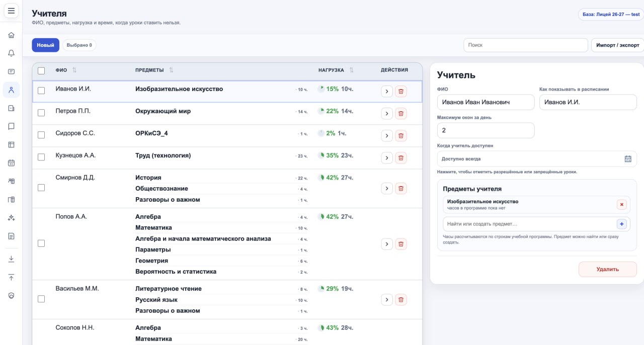This screenshot has height=345, width=644.
Task: Open the Доступно всегда availability field
Action: [x=537, y=159]
